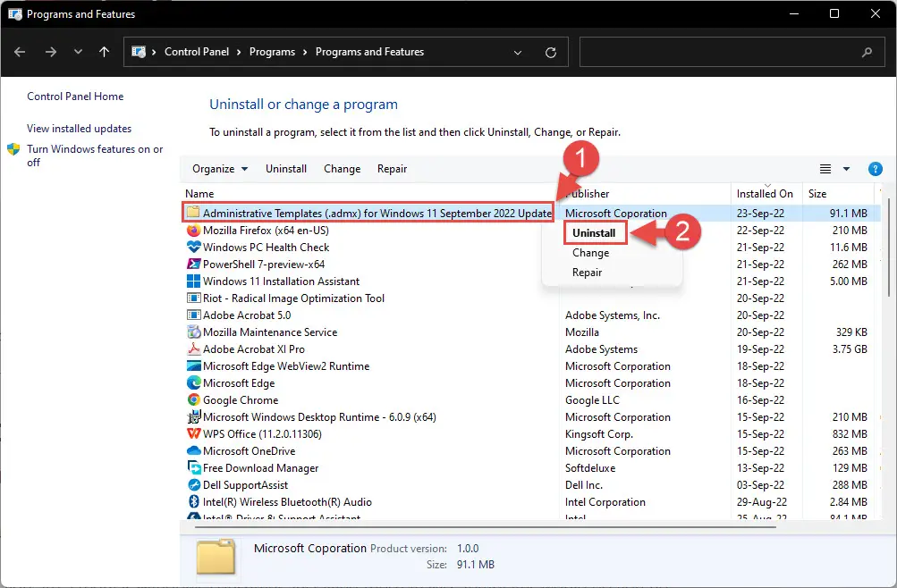Select the Google Chrome icon
Screen dimensions: 897x588
tap(193, 400)
